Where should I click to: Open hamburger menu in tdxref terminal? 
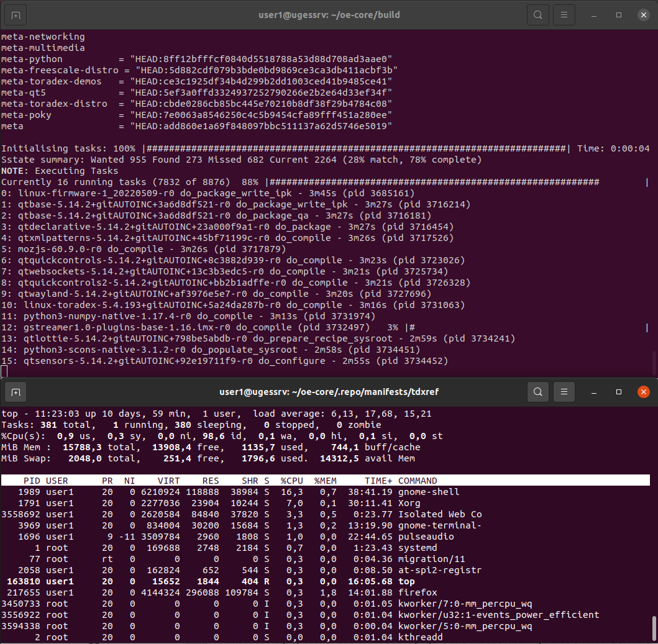(x=564, y=392)
